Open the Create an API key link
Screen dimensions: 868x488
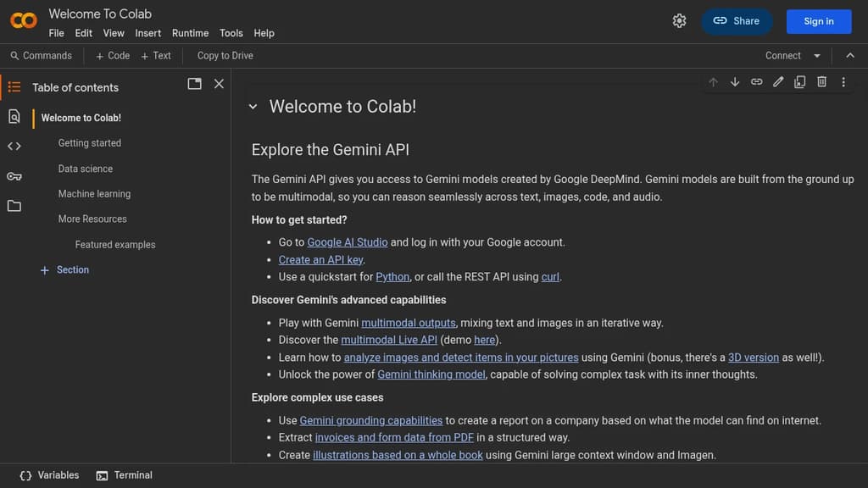pyautogui.click(x=320, y=259)
